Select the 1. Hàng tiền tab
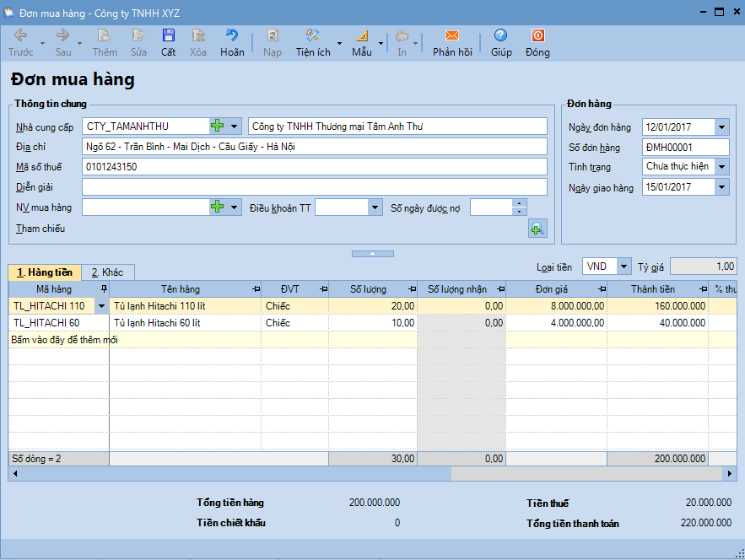The height and width of the screenshot is (560, 745). (x=45, y=272)
